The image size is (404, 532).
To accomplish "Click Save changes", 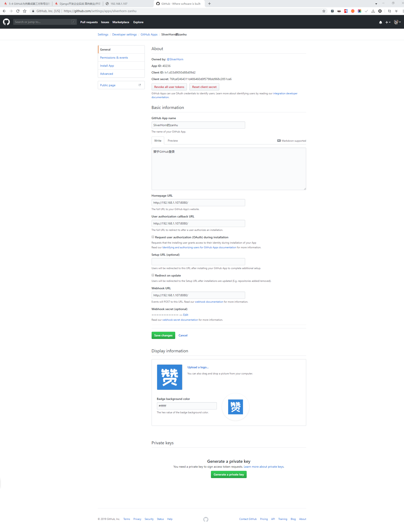I will click(163, 335).
